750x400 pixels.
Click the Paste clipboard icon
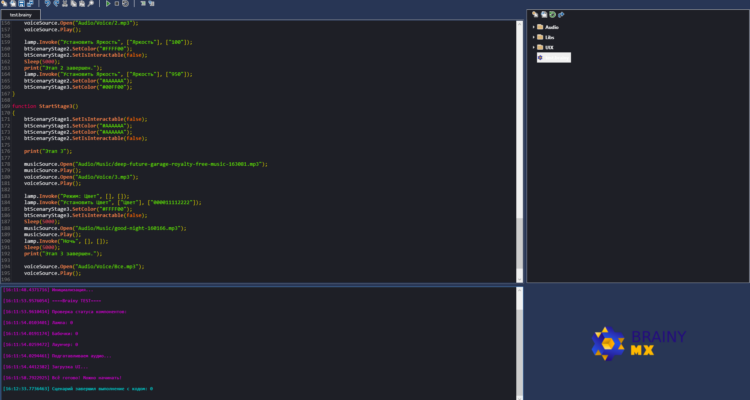[82, 3]
